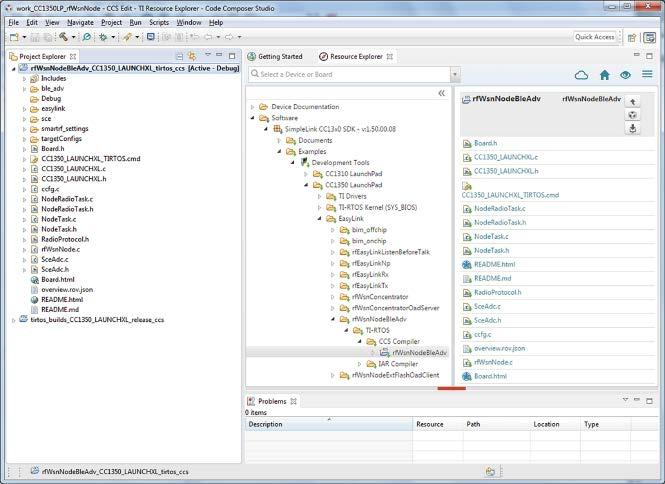
Task: Select rfWsnConcentrator in Resource tree
Action: point(380,297)
